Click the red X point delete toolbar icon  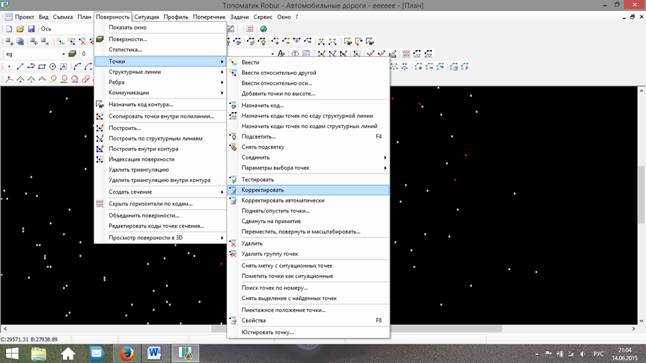pyautogui.click(x=82, y=42)
